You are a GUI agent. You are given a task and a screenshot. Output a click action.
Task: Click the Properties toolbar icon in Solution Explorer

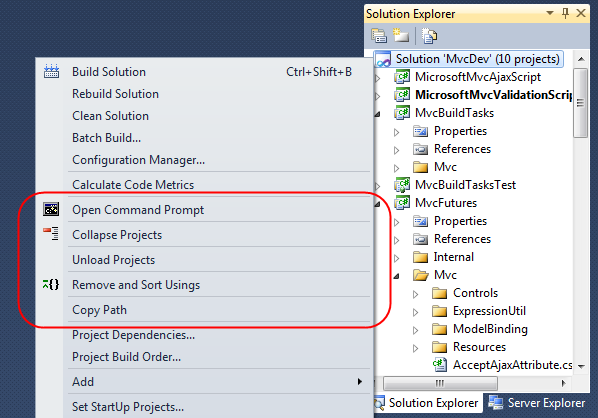point(379,36)
